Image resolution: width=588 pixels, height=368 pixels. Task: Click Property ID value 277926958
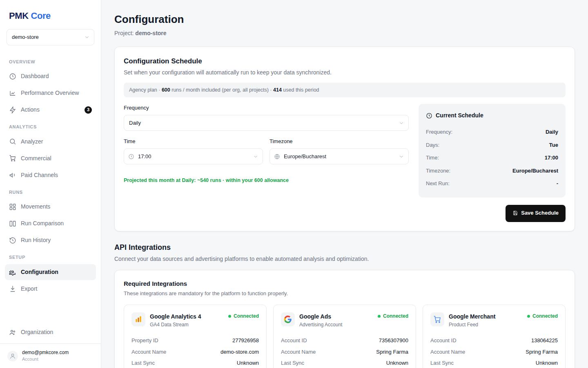pos(245,341)
